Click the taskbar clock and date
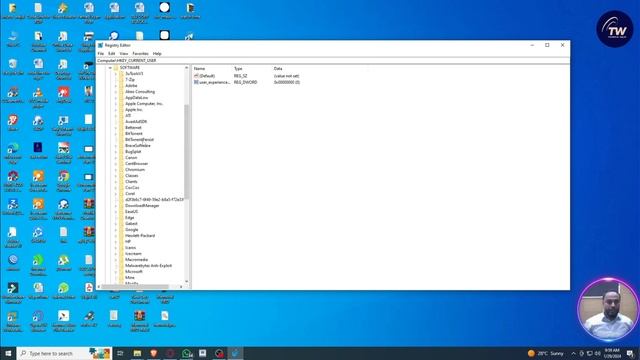This screenshot has height=360, width=640. pyautogui.click(x=612, y=353)
